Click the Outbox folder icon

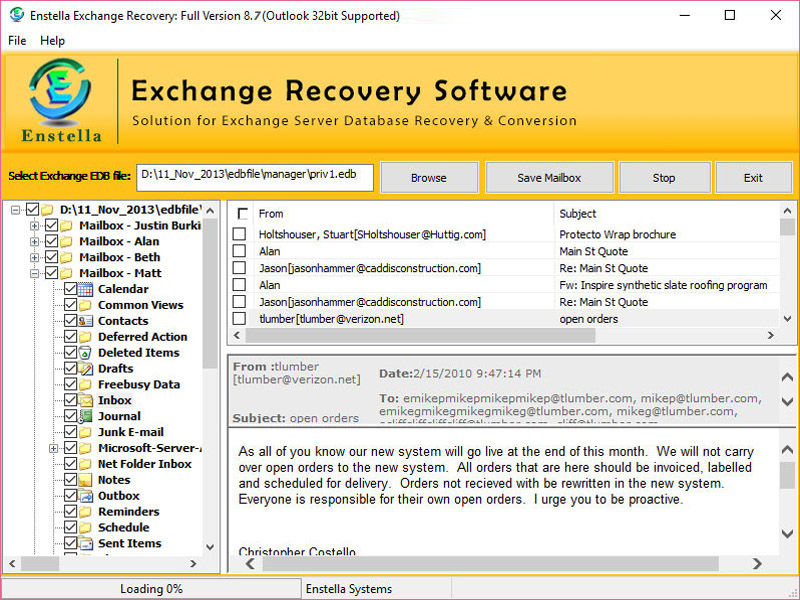click(x=86, y=496)
